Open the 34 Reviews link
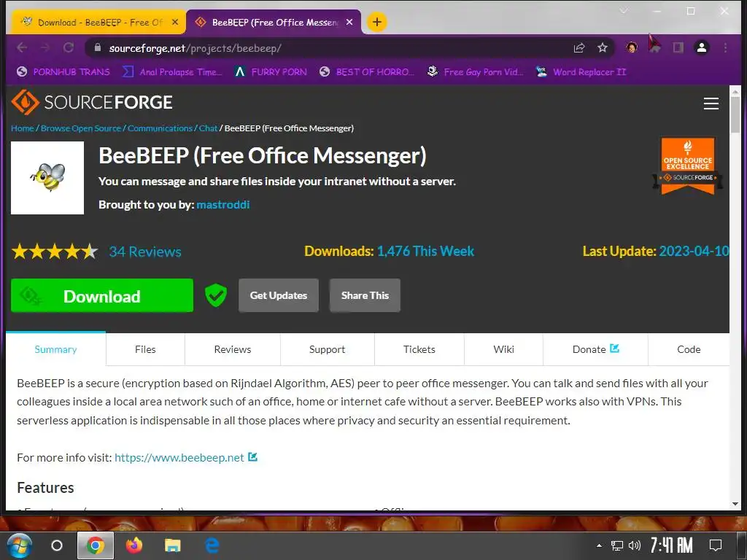Image resolution: width=747 pixels, height=560 pixels. point(145,252)
